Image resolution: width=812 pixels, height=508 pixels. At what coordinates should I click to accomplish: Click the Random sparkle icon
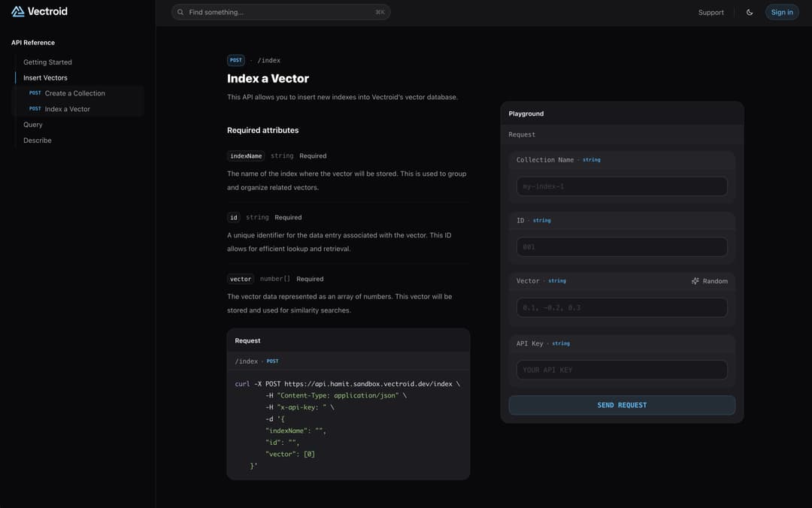point(695,281)
